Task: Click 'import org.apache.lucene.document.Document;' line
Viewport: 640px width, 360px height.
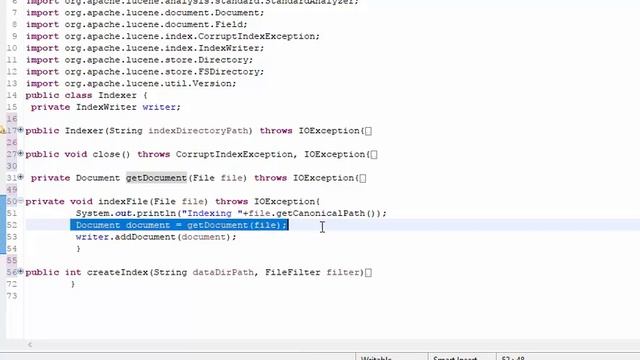Action: (145, 13)
